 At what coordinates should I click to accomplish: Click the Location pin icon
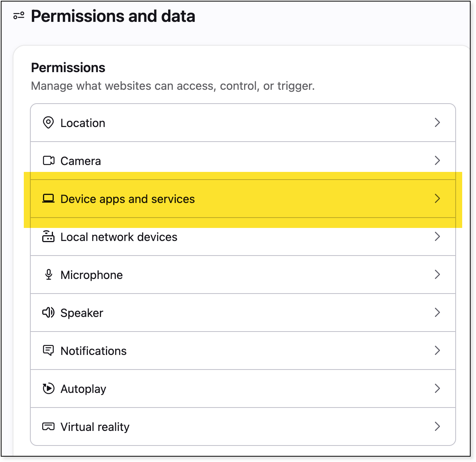click(x=48, y=123)
